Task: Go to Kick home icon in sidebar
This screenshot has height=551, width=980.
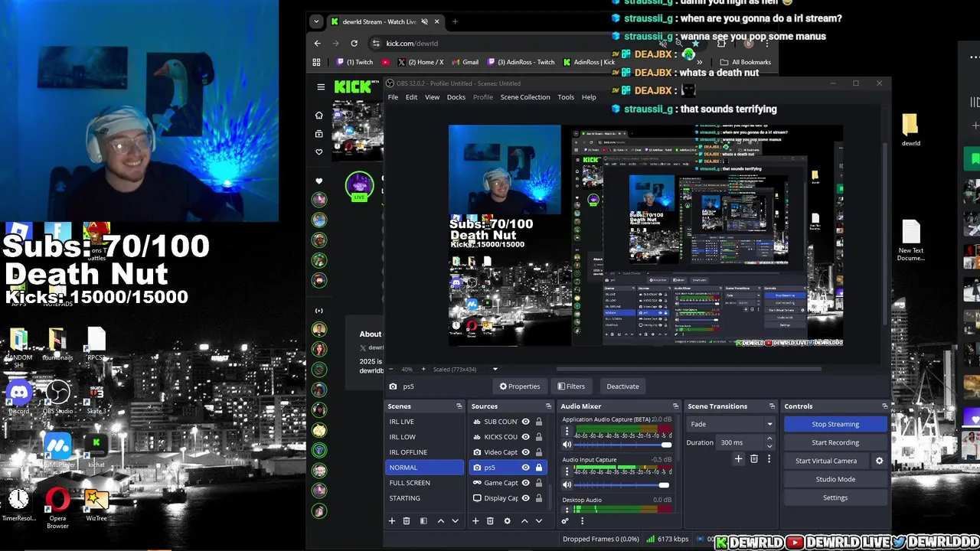Action: (319, 116)
